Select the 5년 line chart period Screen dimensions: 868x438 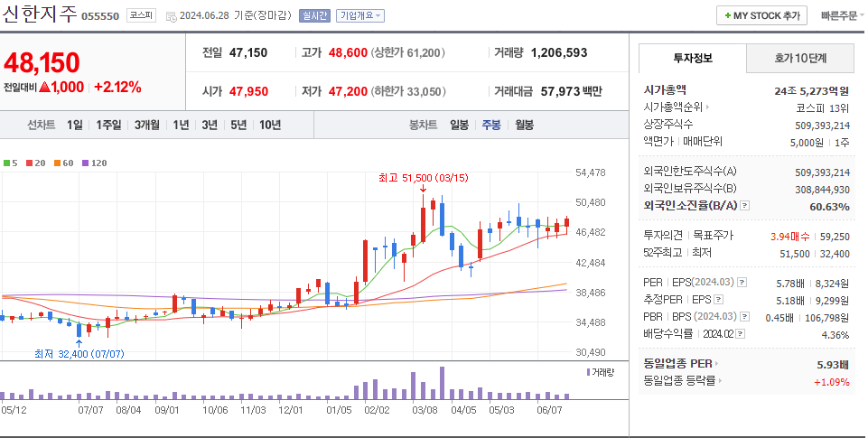(x=238, y=126)
